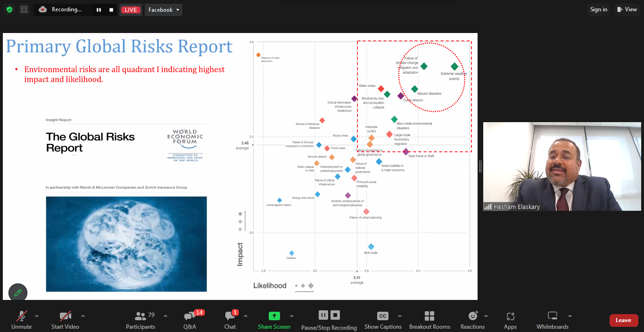Toggle Show Captions

pos(383,316)
